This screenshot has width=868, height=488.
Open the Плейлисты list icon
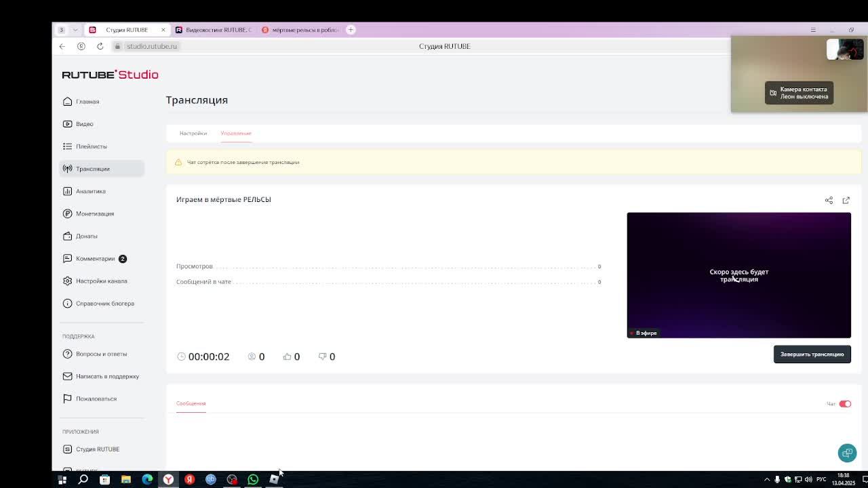(x=67, y=146)
